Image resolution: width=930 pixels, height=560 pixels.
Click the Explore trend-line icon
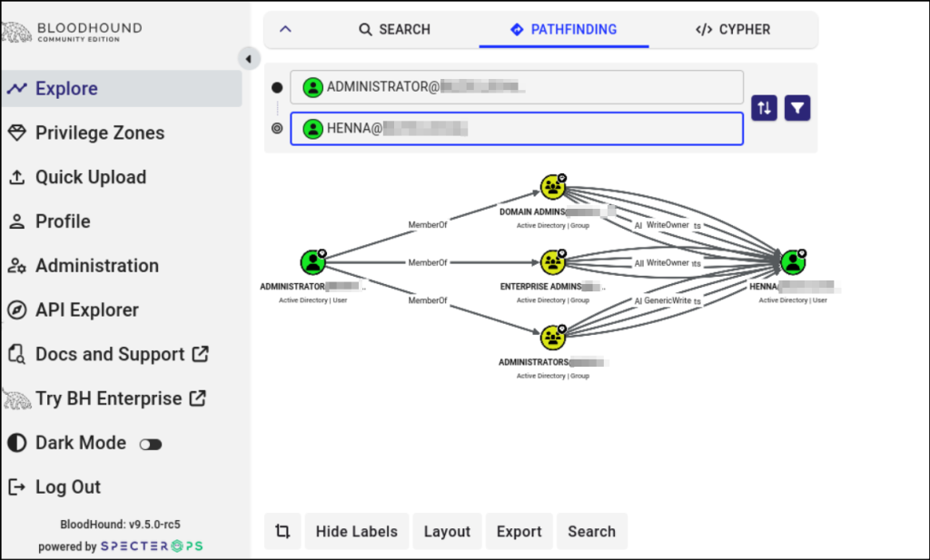(16, 88)
